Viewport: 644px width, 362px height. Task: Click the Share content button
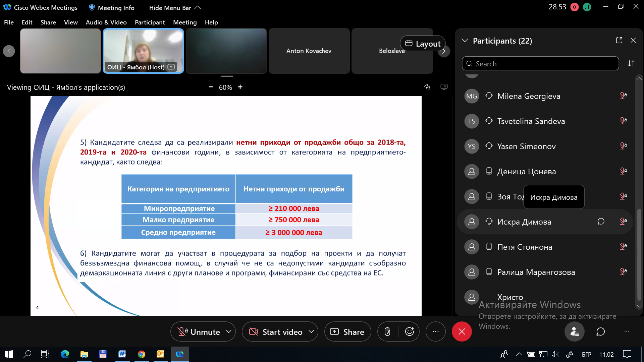point(347,332)
